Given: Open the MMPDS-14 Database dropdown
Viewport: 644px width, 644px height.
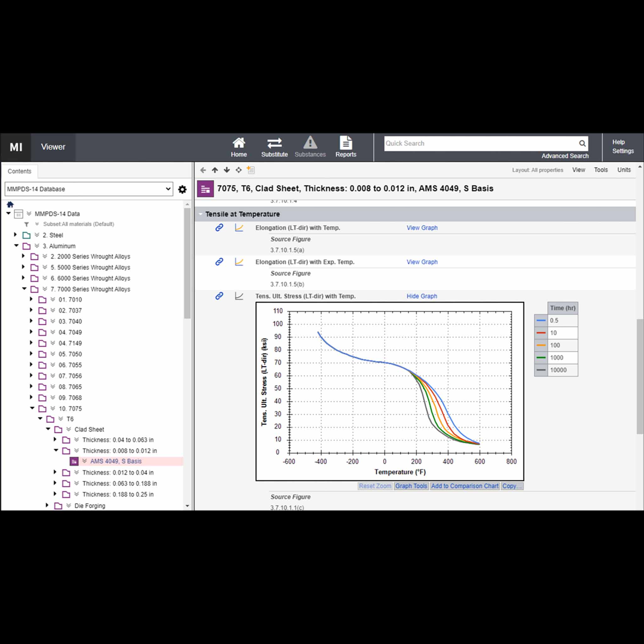Looking at the screenshot, I should tap(89, 189).
